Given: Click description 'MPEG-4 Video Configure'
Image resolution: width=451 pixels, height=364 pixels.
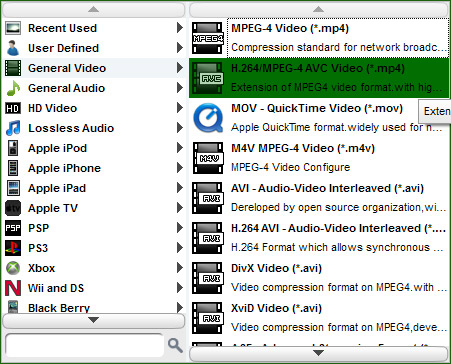Looking at the screenshot, I should 291,167.
